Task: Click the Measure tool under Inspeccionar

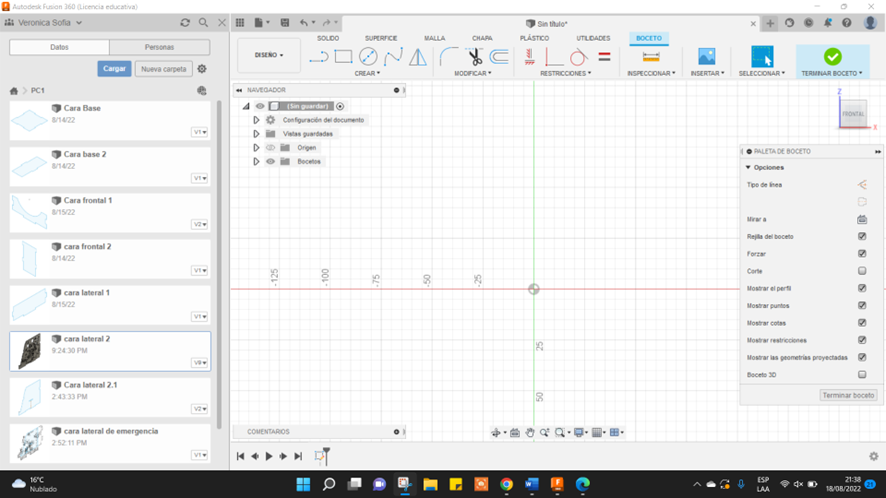Action: click(x=651, y=57)
